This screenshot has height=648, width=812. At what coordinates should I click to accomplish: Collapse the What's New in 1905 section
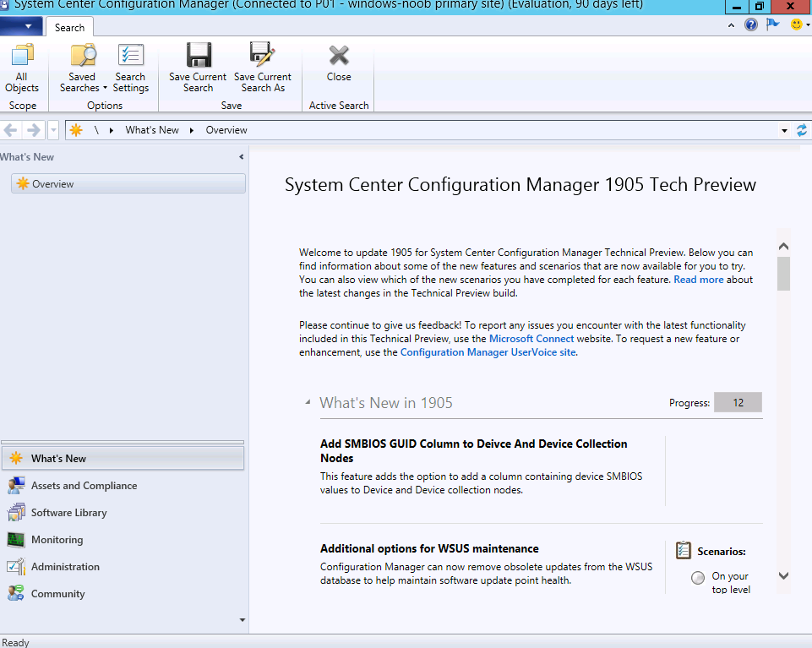tap(308, 402)
